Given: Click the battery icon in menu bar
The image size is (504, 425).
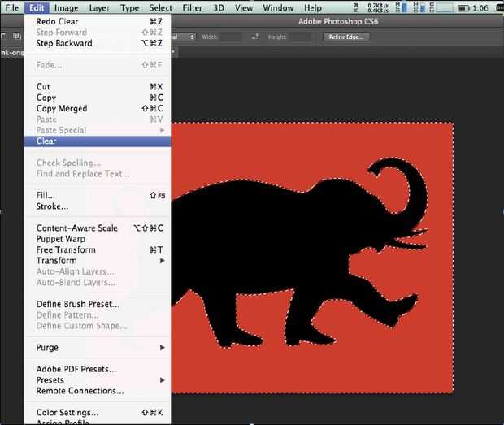Looking at the screenshot, I should coord(463,8).
